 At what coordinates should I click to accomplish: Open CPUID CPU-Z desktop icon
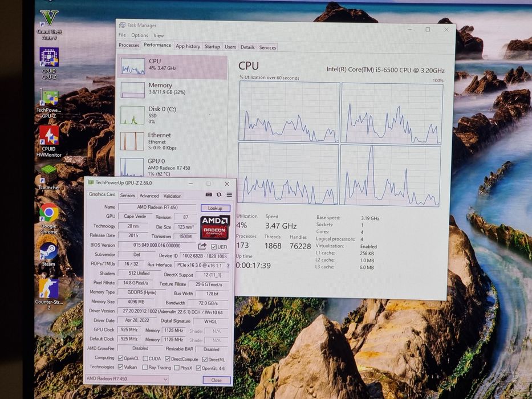tap(49, 63)
